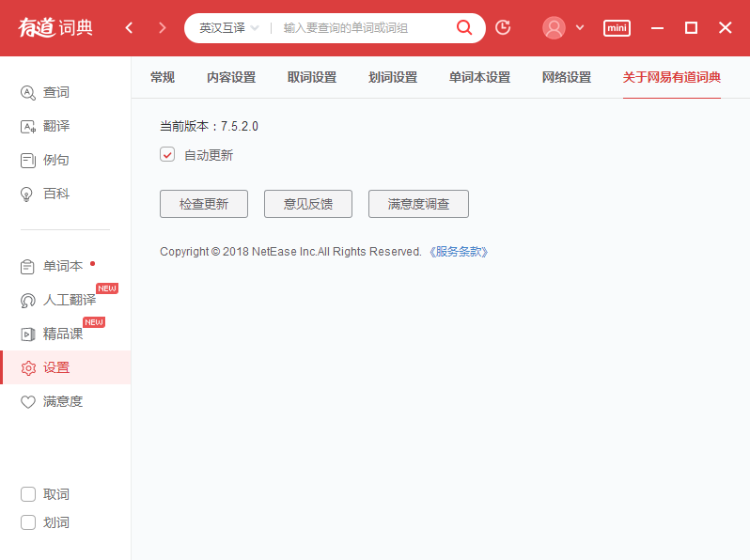Go forward with the right arrow
Viewport: 750px width, 560px height.
pos(163,27)
